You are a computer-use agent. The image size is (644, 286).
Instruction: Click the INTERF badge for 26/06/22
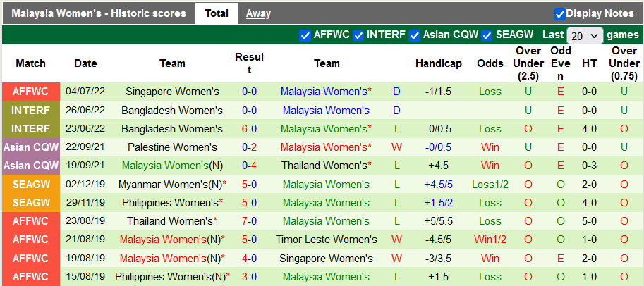(x=30, y=111)
